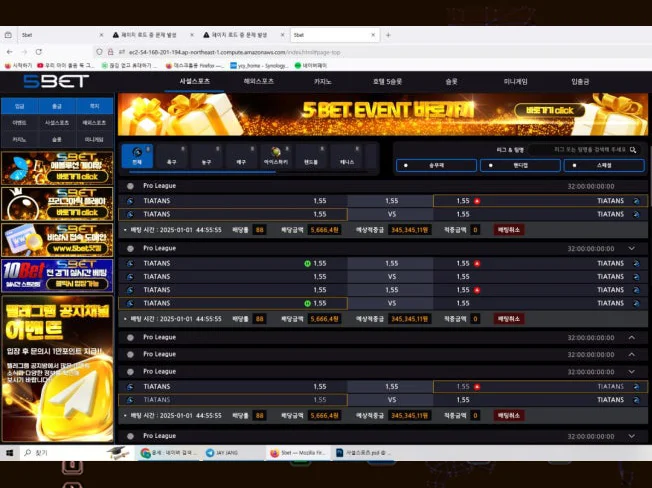The width and height of the screenshot is (652, 488).
Task: Reload the page with browser refresh icon
Action: click(x=38, y=52)
